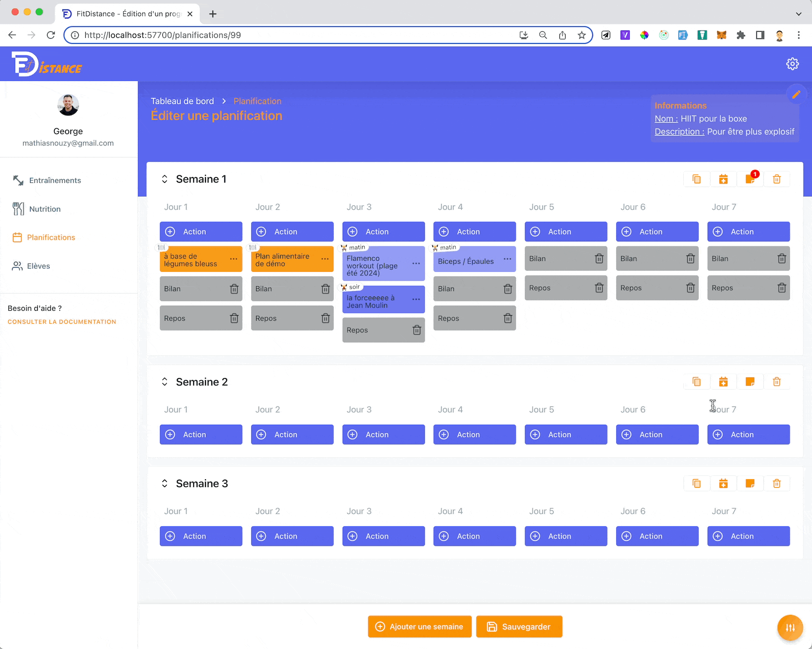Open Planifications in the sidebar menu

pos(51,237)
